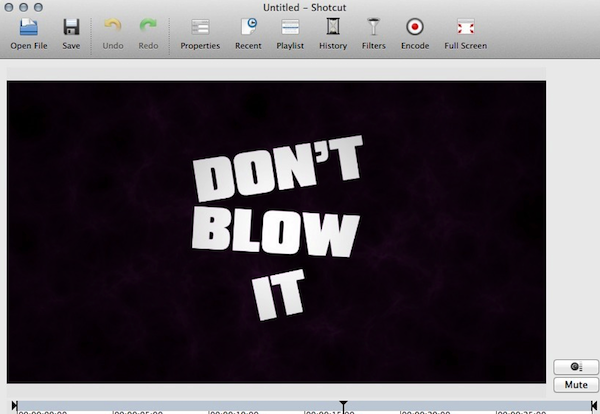Click the video preview showing "DON'T BLOW IT"
This screenshot has height=414, width=600.
[277, 230]
